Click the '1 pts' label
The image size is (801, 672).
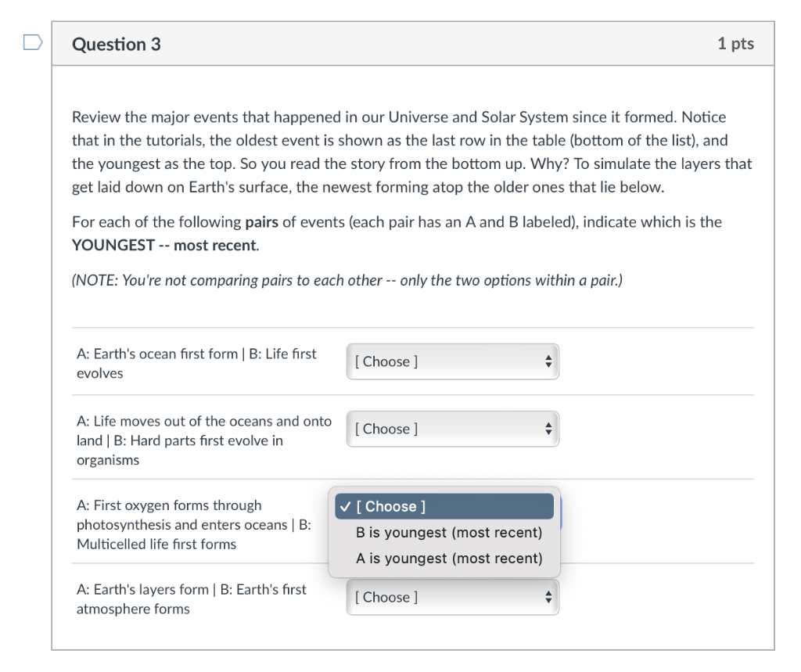[735, 44]
